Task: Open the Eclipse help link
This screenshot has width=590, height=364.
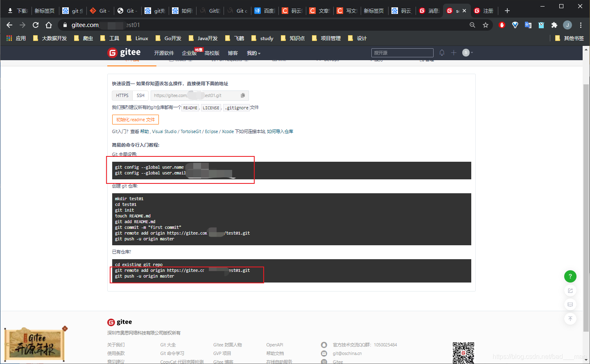Action: tap(211, 131)
